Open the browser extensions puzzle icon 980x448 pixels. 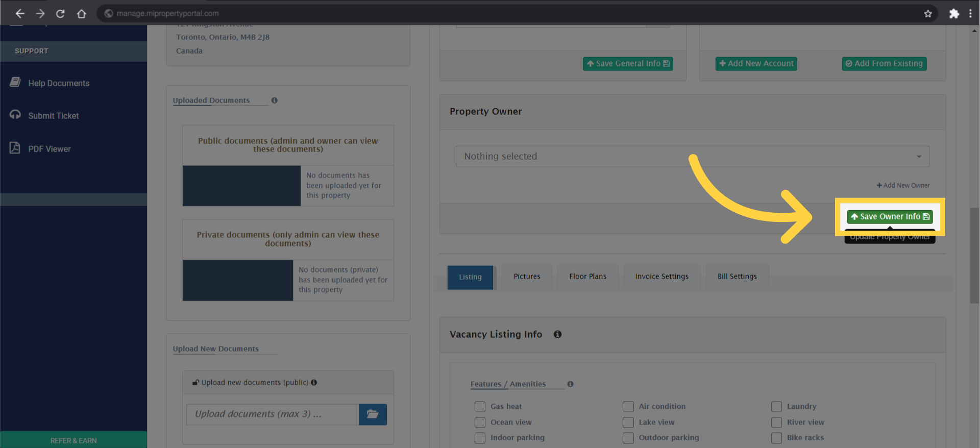pyautogui.click(x=954, y=14)
